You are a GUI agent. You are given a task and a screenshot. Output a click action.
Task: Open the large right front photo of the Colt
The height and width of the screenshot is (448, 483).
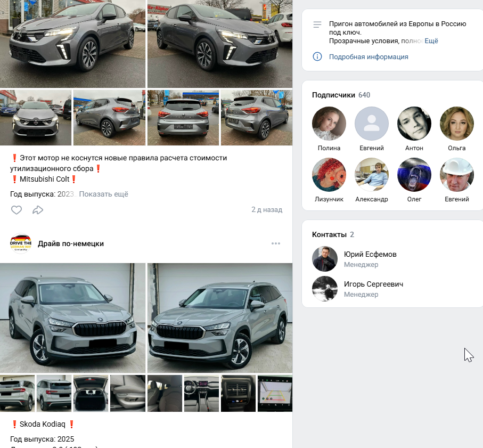(x=220, y=44)
